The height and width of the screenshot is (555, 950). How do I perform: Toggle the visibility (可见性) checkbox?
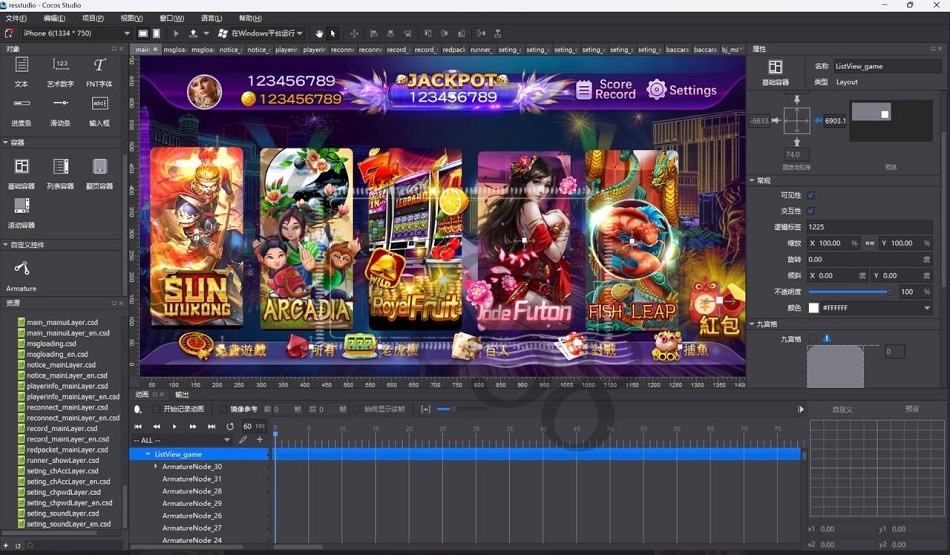point(811,195)
